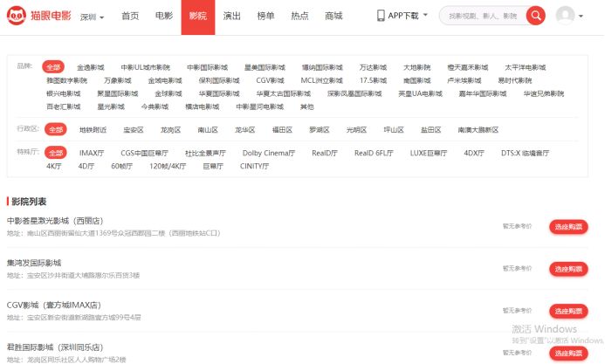Filter by Dolby Cinema厅 hall type
Viewport: 605px width, 364px height.
[268, 153]
